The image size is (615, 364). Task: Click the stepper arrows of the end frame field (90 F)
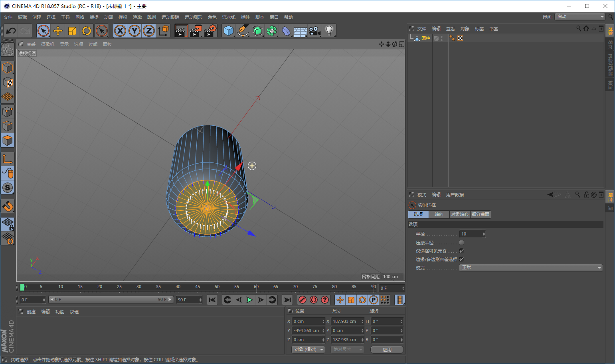click(200, 300)
